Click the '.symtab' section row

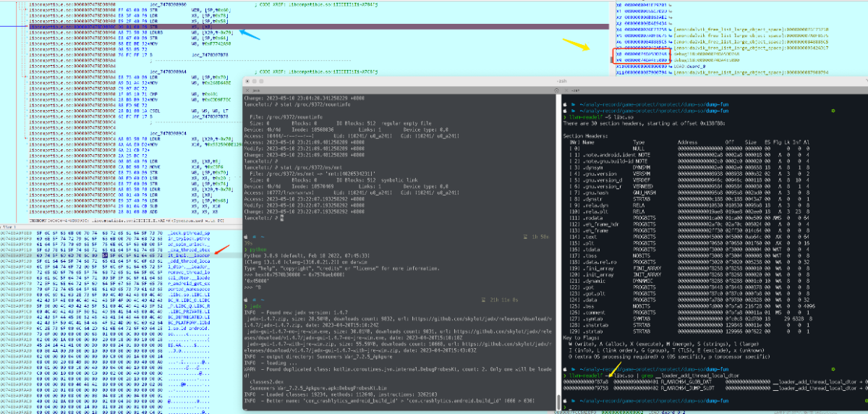point(689,318)
